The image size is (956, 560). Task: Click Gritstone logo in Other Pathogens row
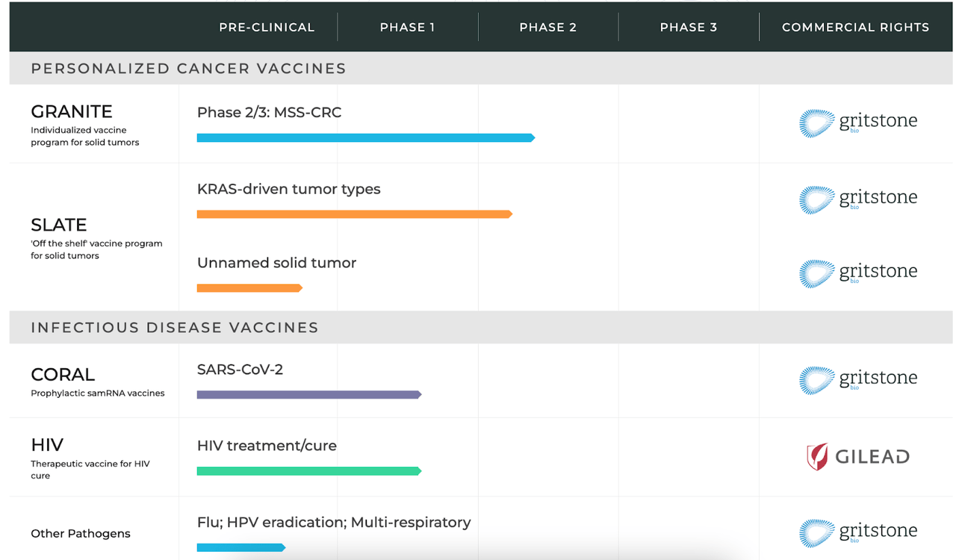tap(858, 533)
